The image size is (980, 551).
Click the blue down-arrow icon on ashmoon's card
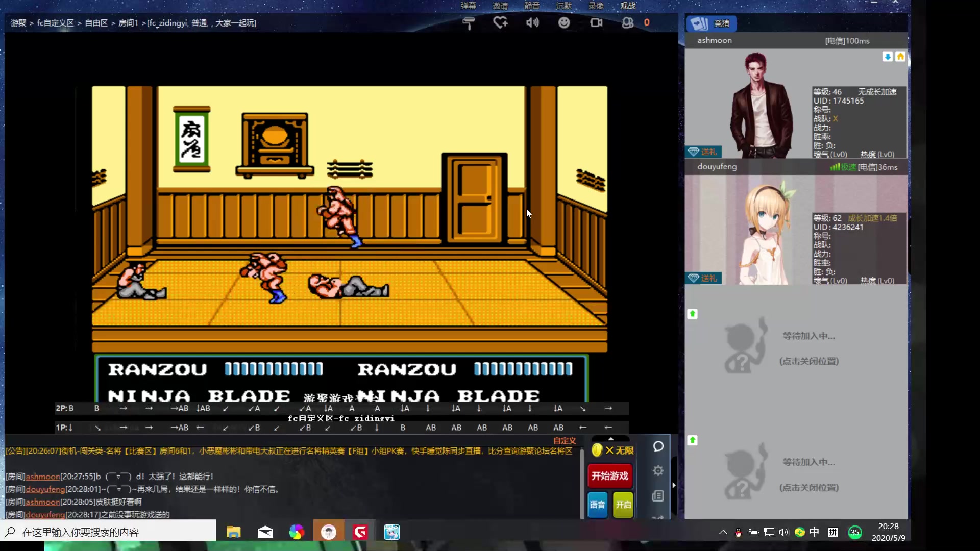click(x=888, y=57)
